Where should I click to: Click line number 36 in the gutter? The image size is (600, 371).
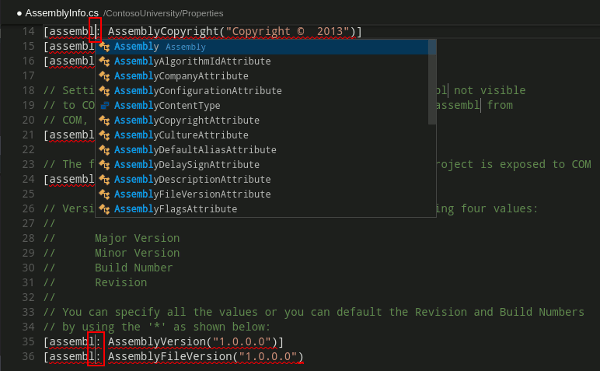point(28,356)
